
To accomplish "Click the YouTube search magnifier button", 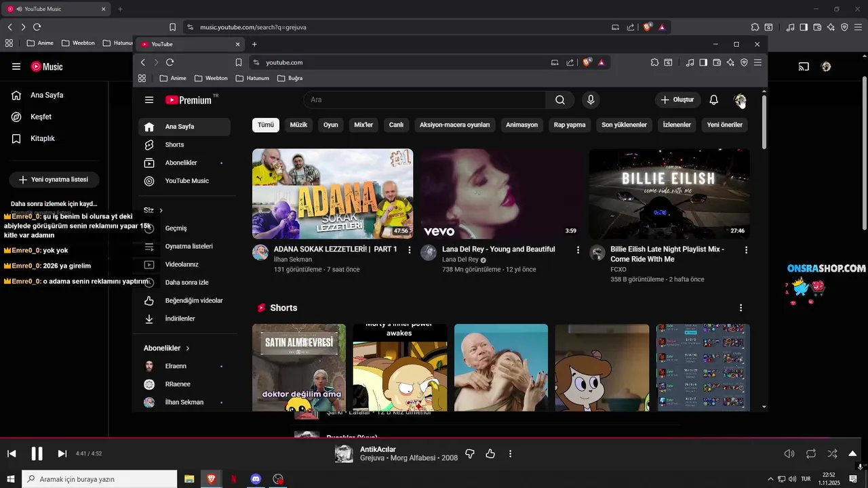I will coord(560,100).
